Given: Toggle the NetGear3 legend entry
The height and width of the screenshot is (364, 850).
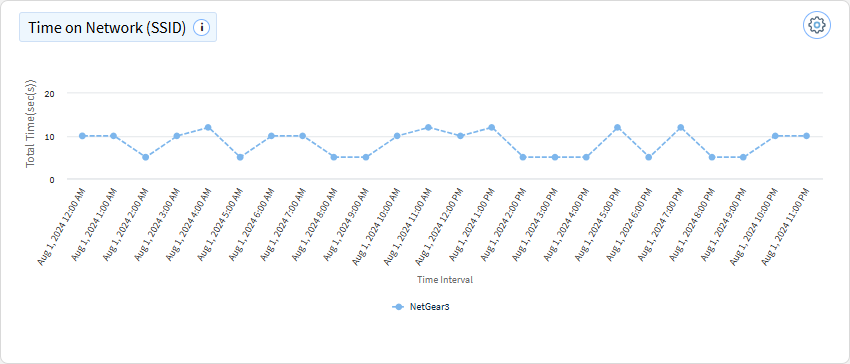Looking at the screenshot, I should (421, 306).
